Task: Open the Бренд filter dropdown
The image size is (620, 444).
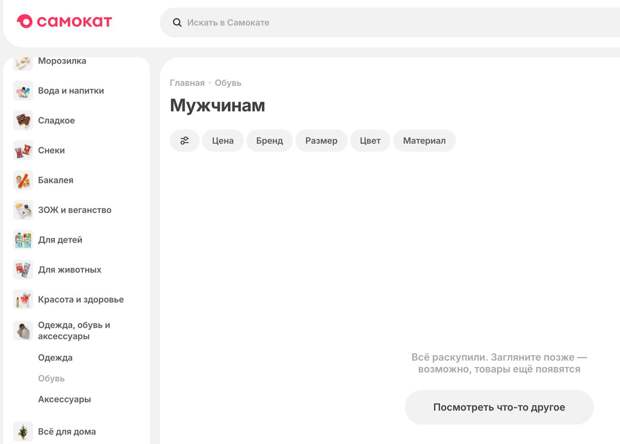Action: [x=269, y=141]
